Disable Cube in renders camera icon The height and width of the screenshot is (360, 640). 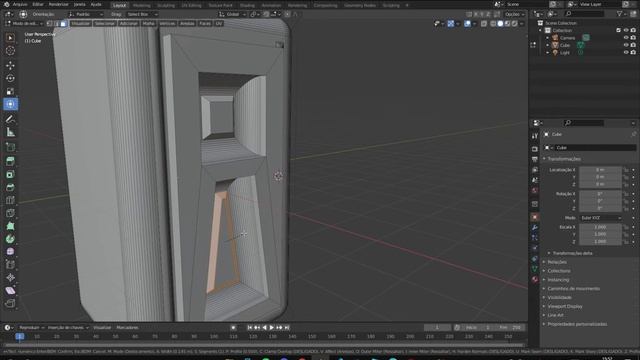[x=633, y=45]
